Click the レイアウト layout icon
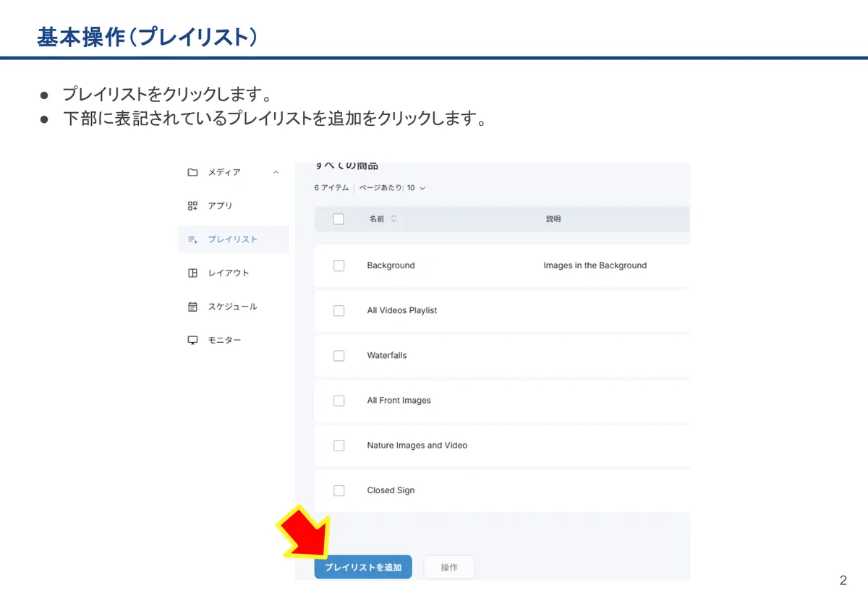This screenshot has width=868, height=614. point(192,273)
